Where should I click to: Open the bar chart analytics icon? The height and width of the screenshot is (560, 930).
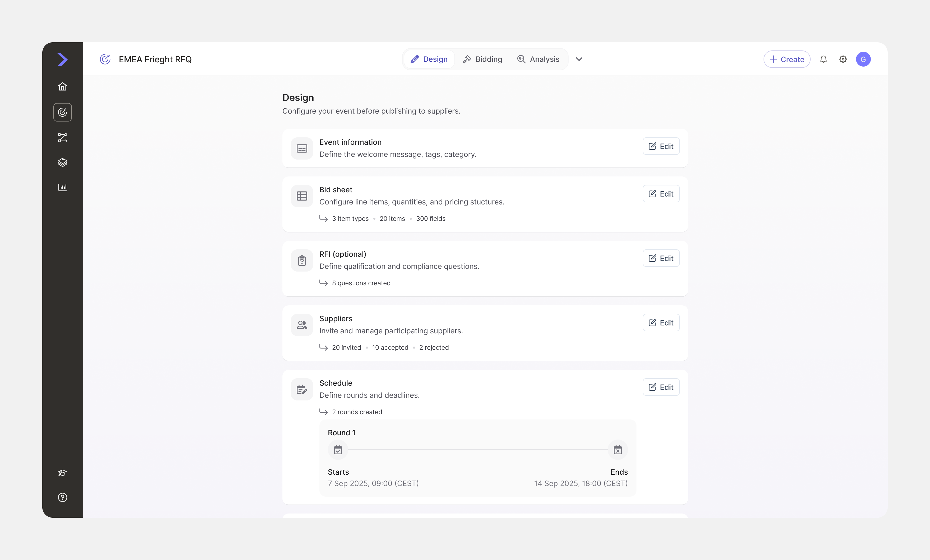(63, 188)
